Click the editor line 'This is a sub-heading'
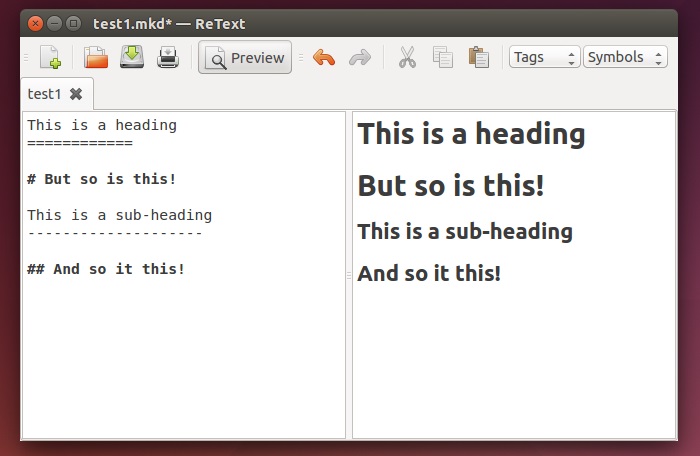This screenshot has width=700, height=456. tap(119, 215)
